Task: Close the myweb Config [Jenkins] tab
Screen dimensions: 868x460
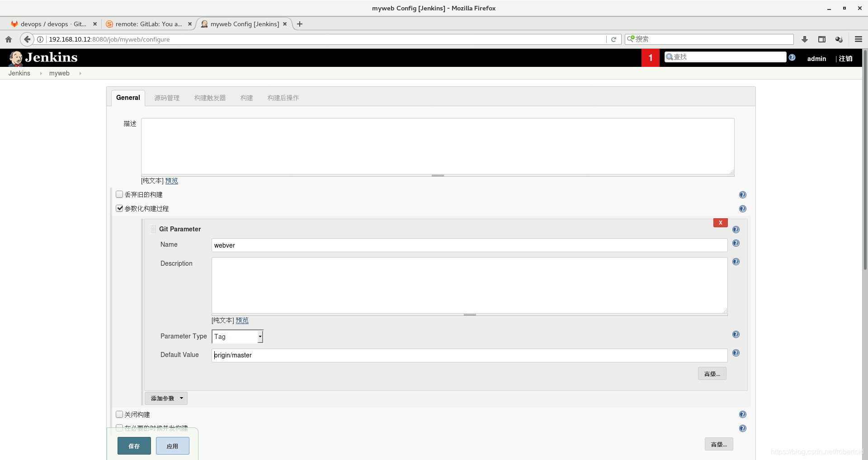Action: click(285, 24)
